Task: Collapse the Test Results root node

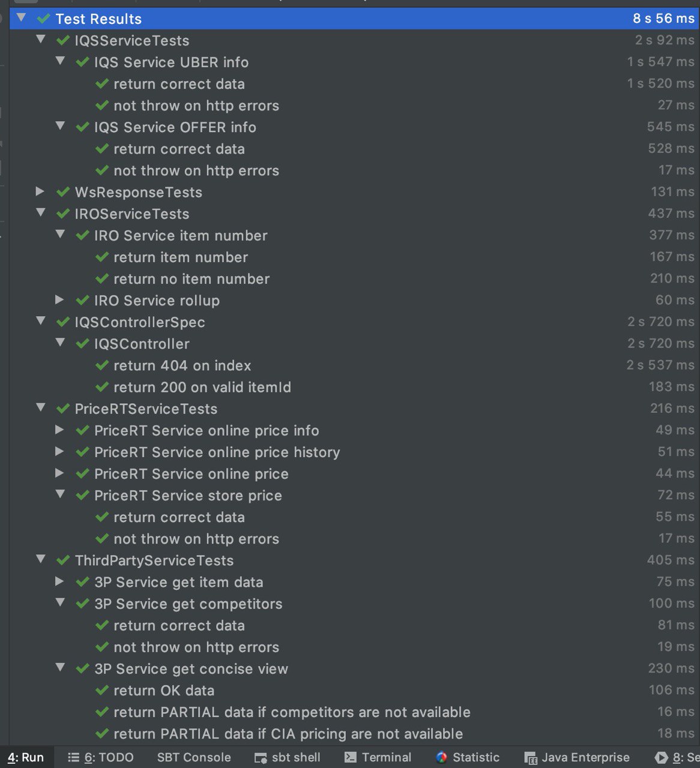Action: point(22,18)
